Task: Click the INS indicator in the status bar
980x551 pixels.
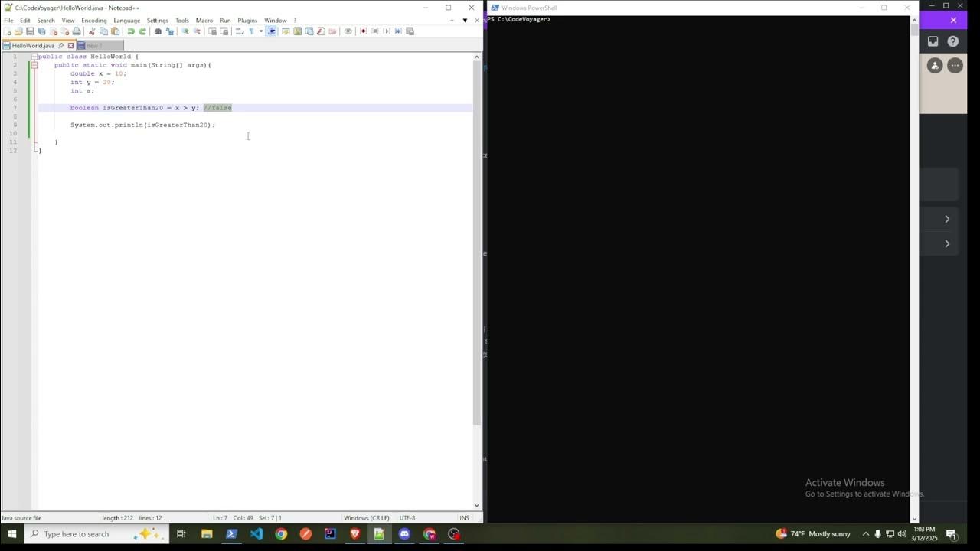Action: pos(464,518)
